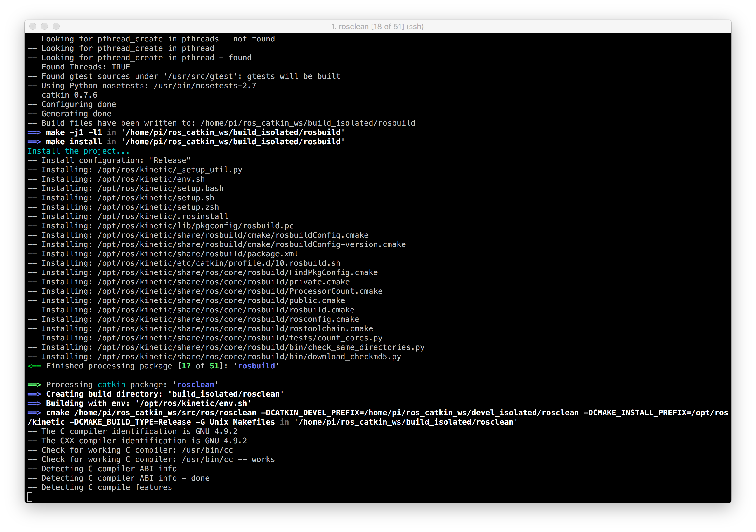
Task: Click 'Building with env: /opt/ros/kinetic/env.sh' line
Action: click(139, 403)
